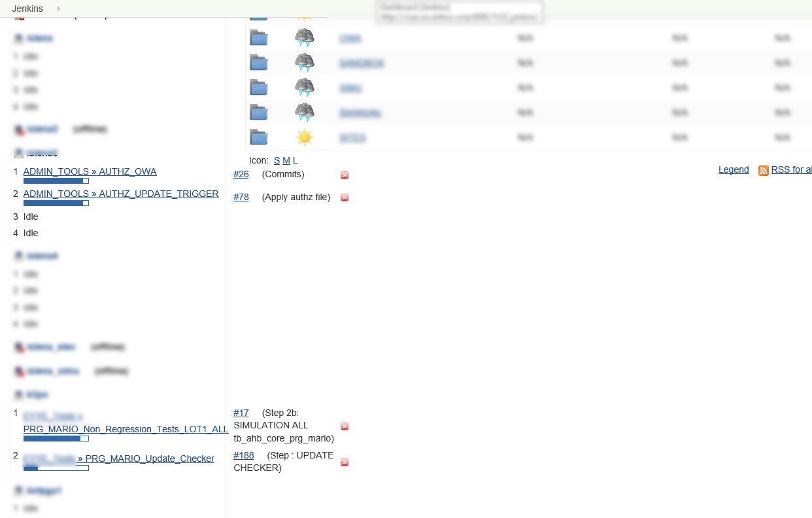Open the Legend link
This screenshot has height=518, width=812.
[x=733, y=169]
